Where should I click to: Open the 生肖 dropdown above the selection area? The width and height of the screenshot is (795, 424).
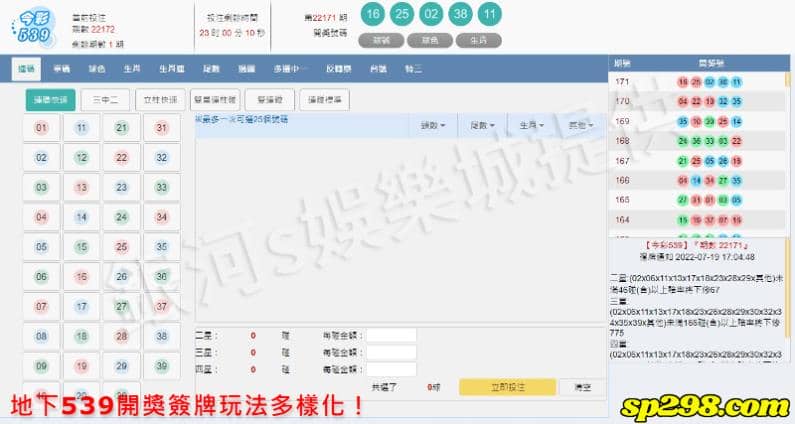[531, 125]
